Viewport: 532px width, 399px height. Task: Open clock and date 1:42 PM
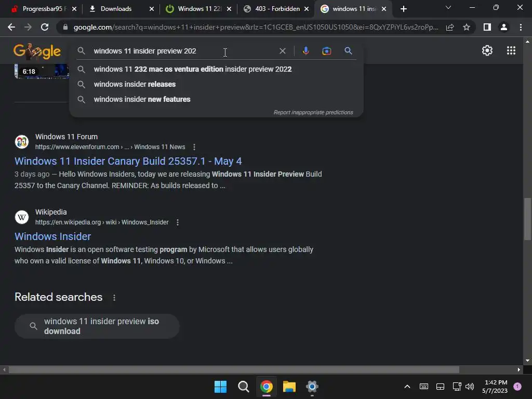click(495, 387)
